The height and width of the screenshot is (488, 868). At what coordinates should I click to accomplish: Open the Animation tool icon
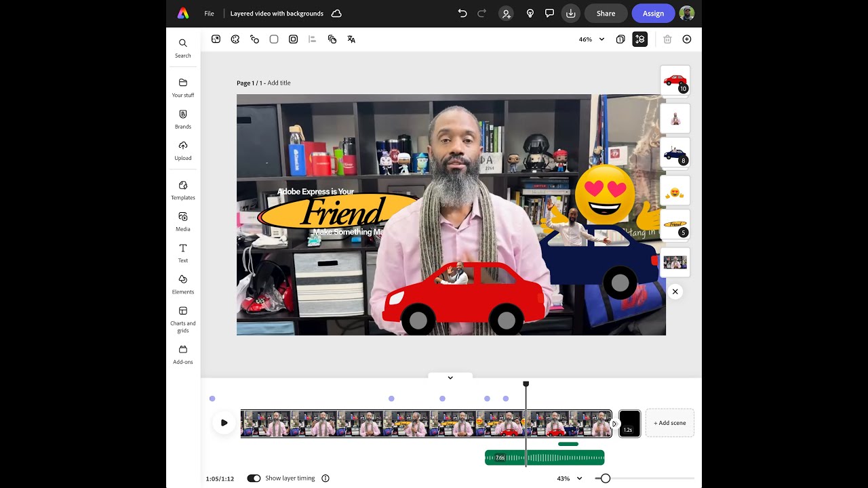pyautogui.click(x=255, y=39)
